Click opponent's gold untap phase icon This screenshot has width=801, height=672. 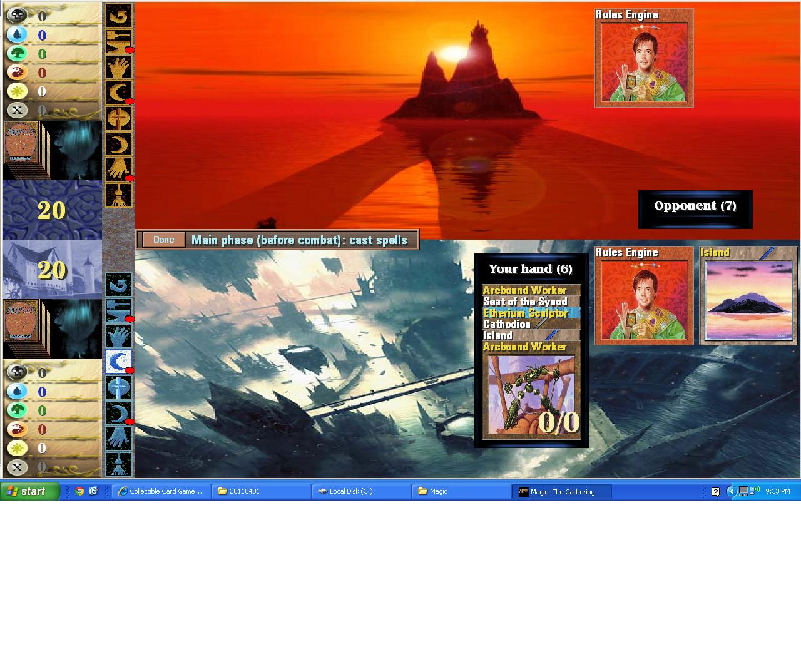tap(118, 15)
